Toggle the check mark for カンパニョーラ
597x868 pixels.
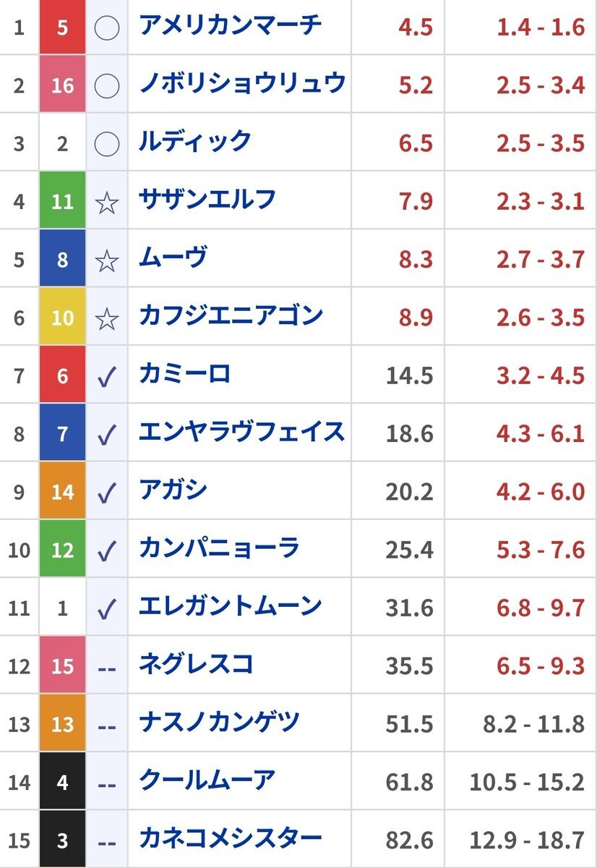pos(107,550)
